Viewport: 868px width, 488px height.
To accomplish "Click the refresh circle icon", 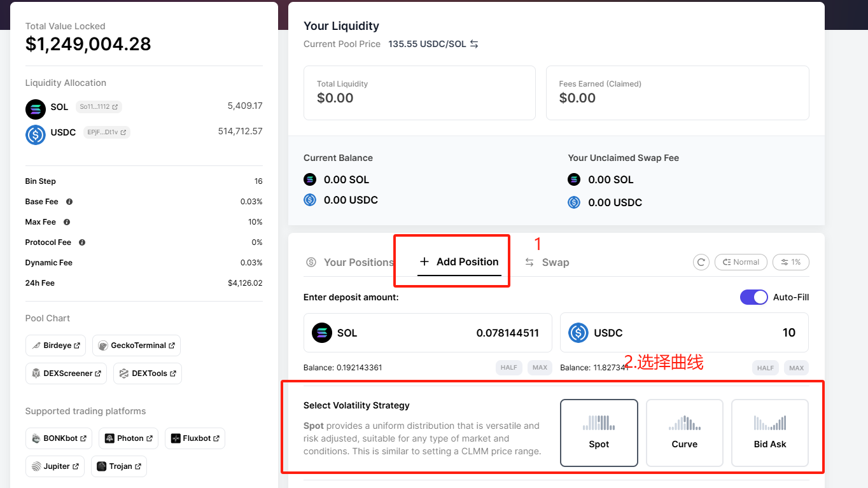I will pos(701,262).
